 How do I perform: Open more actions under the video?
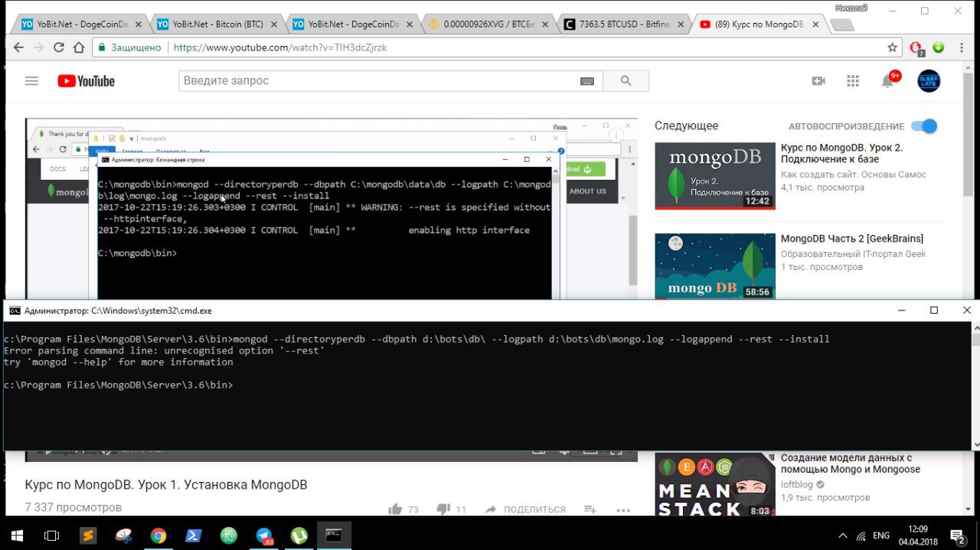[x=623, y=509]
